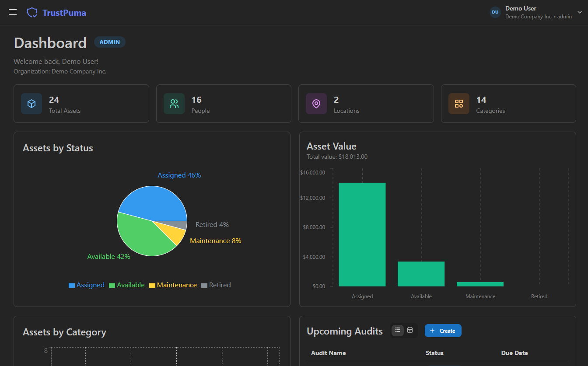588x366 pixels.
Task: Click the DU user avatar
Action: click(x=495, y=12)
